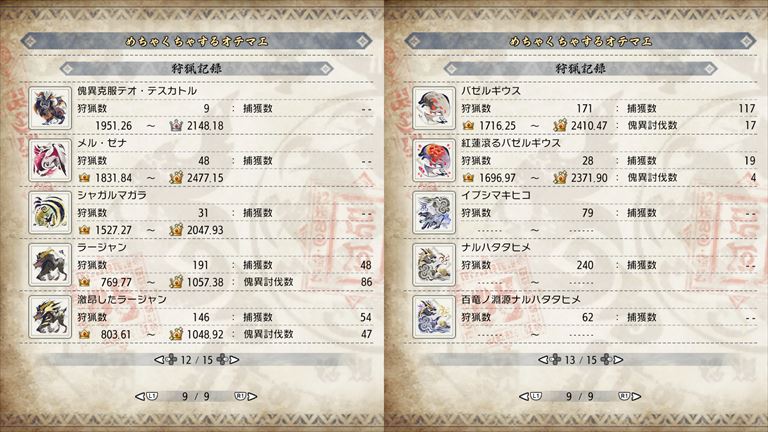Viewport: 768px width, 432px height.
Task: Click the 狩猟記録 header on the left panel
Action: 196,69
